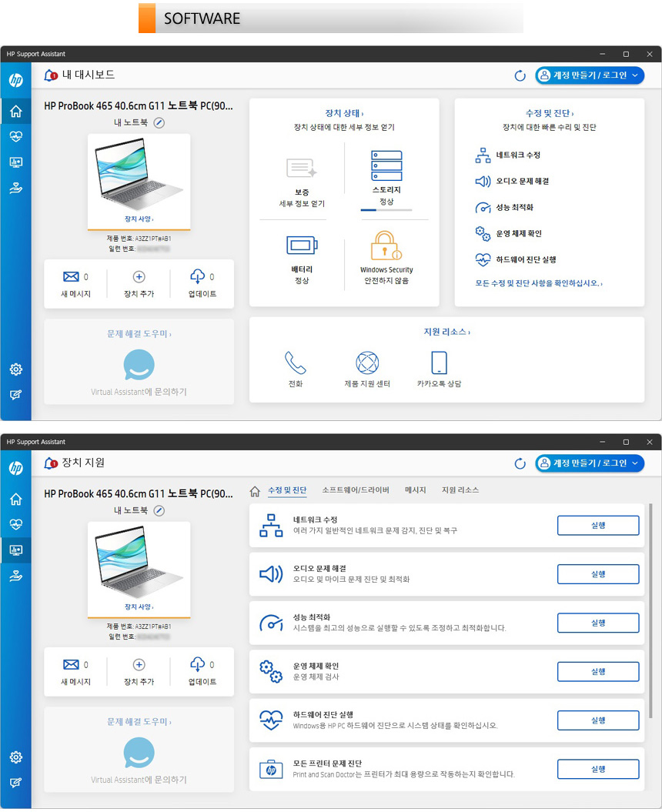This screenshot has width=662, height=812.
Task: Open the 제품 지원 센터 icon
Action: tap(367, 363)
